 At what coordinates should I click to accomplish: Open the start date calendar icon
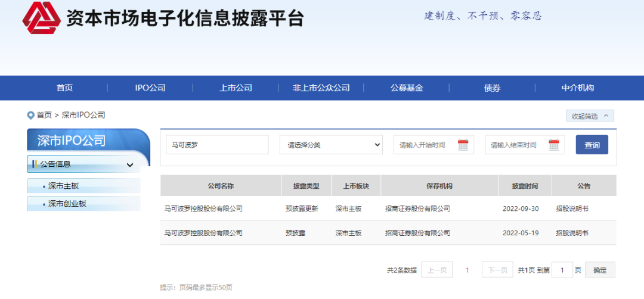pyautogui.click(x=463, y=145)
